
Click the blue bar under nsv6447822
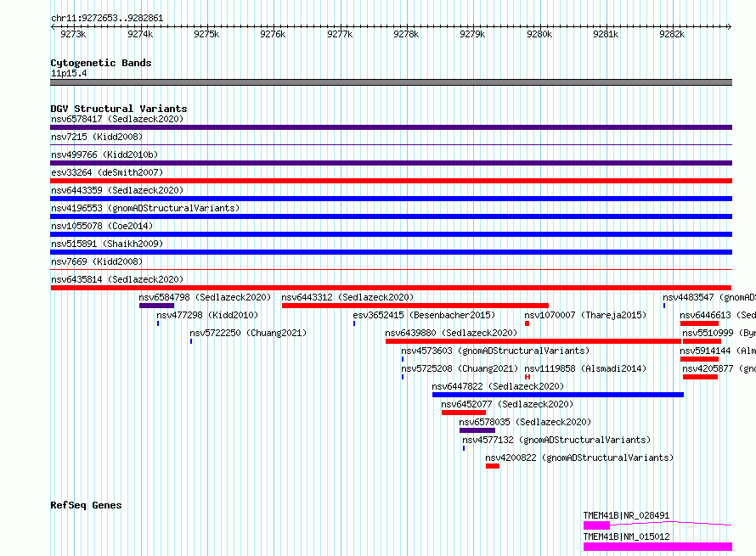558,395
